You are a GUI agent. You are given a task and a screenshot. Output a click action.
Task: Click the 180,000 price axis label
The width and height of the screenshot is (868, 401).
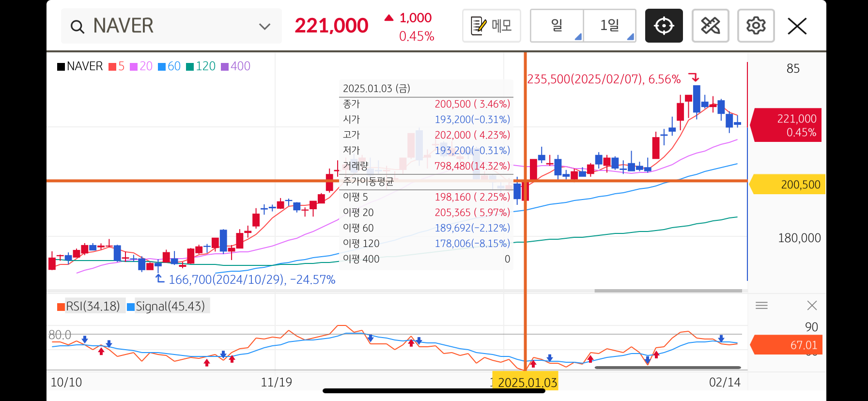(x=799, y=238)
